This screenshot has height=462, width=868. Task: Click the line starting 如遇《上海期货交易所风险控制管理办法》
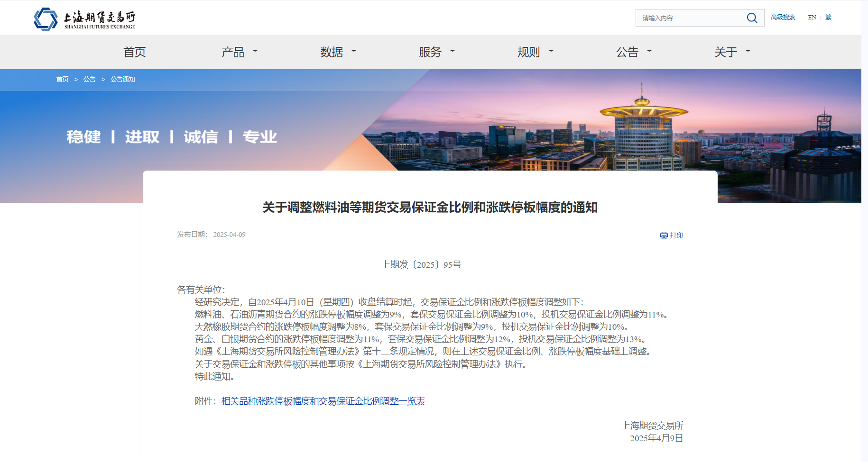pos(424,352)
